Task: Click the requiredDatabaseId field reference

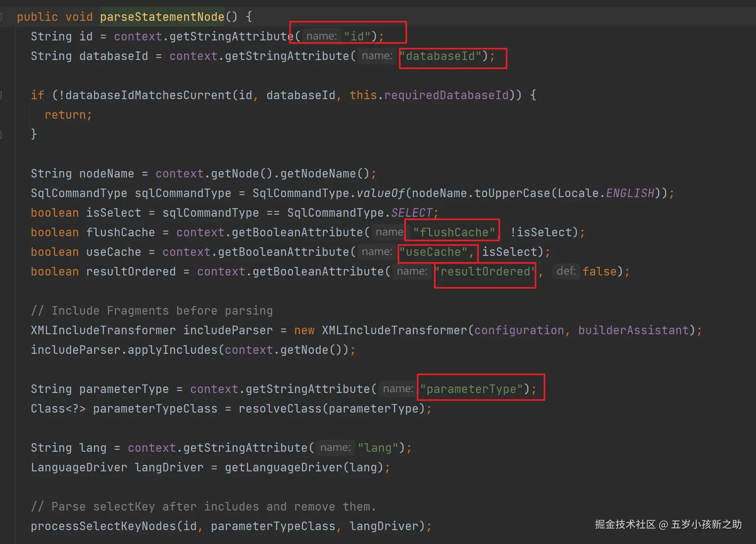Action: click(x=447, y=95)
